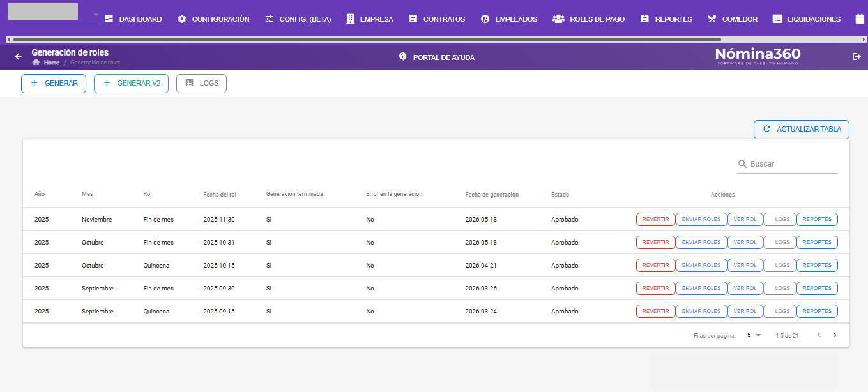This screenshot has width=868, height=392.
Task: Click the Generar button
Action: coord(54,83)
